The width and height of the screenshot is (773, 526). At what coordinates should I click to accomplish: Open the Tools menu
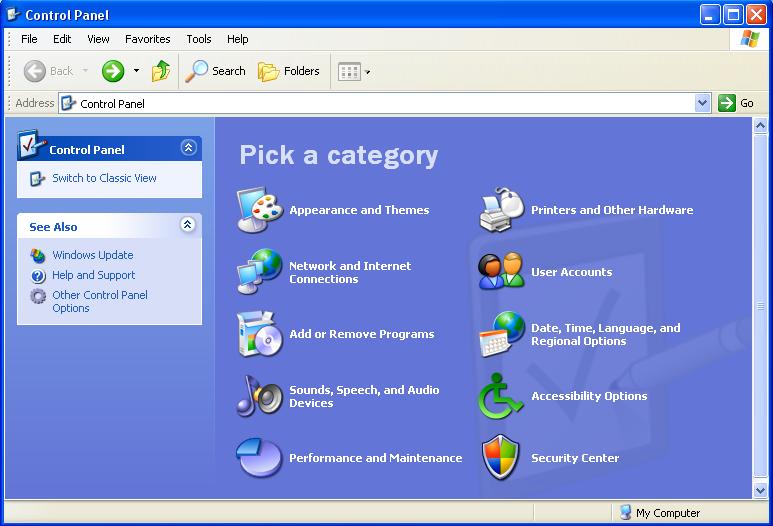[199, 39]
